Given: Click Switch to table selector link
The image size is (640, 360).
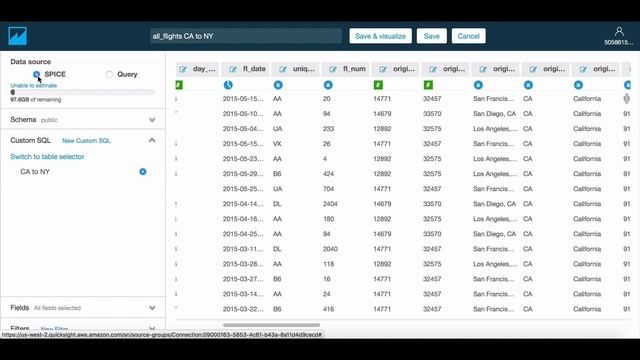Looking at the screenshot, I should [x=47, y=157].
